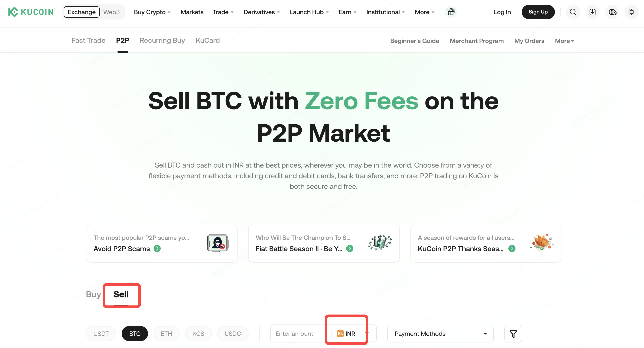Screen dimensions: 644x348
Task: Open the advanced filter funnel icon
Action: [x=513, y=334]
